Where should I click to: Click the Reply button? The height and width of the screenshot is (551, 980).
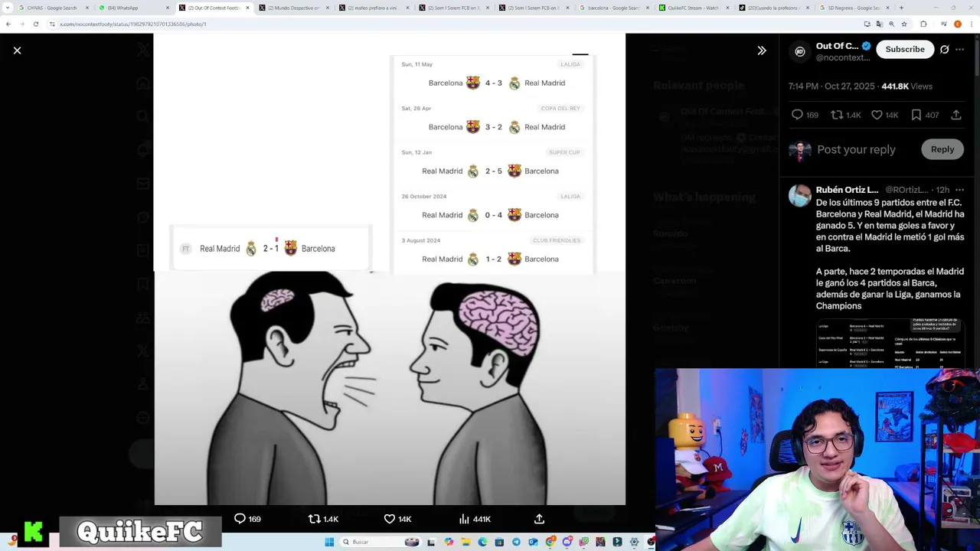pyautogui.click(x=942, y=149)
